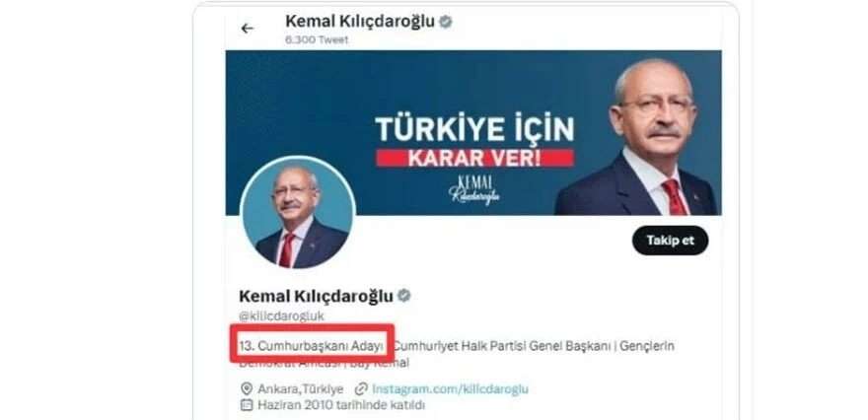
Task: Open the Instagram.com/kilicdaroglu link
Action: [450, 389]
